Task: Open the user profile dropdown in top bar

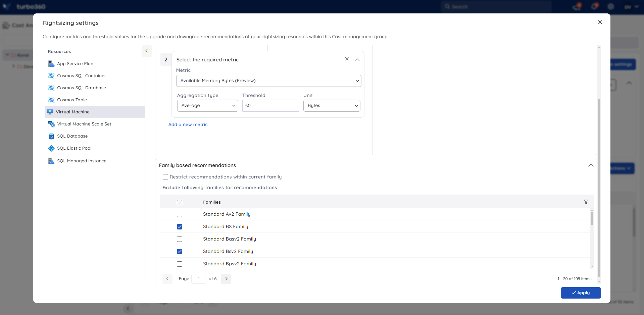Action: point(631,7)
